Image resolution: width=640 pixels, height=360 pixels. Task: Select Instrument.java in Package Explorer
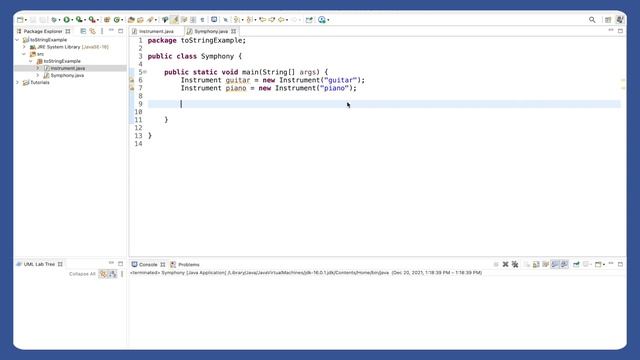tap(68, 68)
